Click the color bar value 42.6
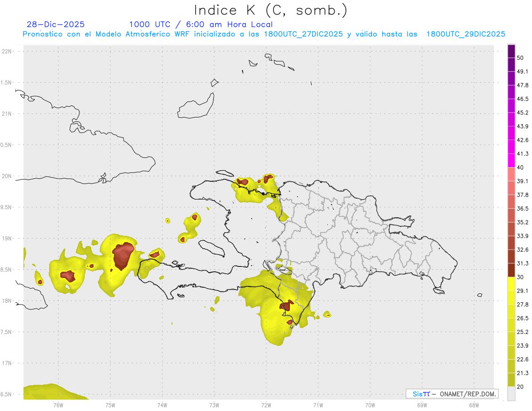 coord(523,140)
